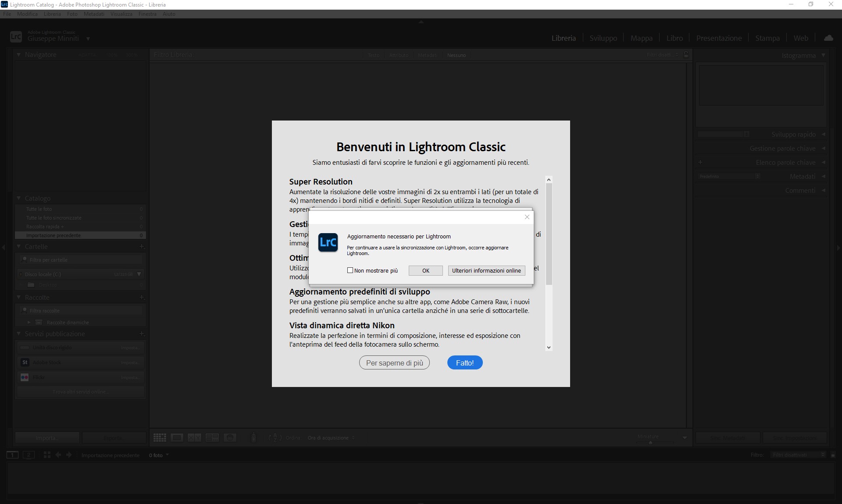Click scroll up arrow in welcome dialog
The width and height of the screenshot is (842, 504).
pos(549,180)
